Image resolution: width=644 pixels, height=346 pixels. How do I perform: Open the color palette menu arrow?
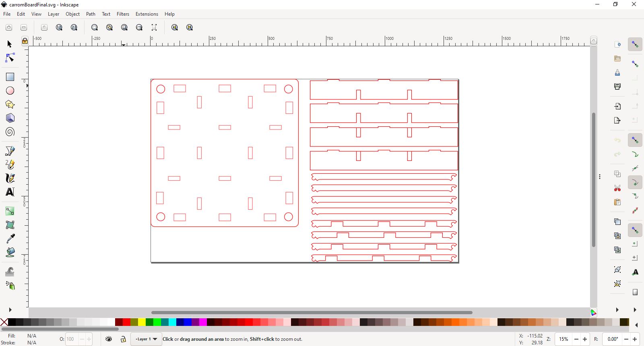636,325
